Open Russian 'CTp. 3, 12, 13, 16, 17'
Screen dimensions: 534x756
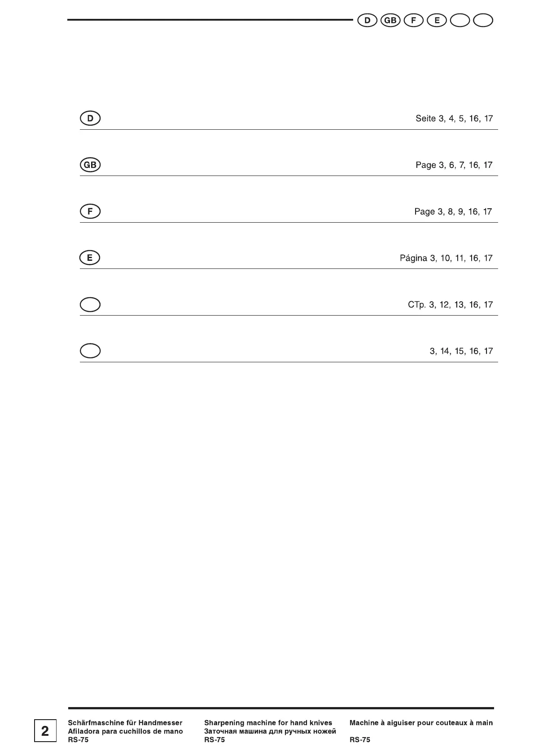pos(450,305)
